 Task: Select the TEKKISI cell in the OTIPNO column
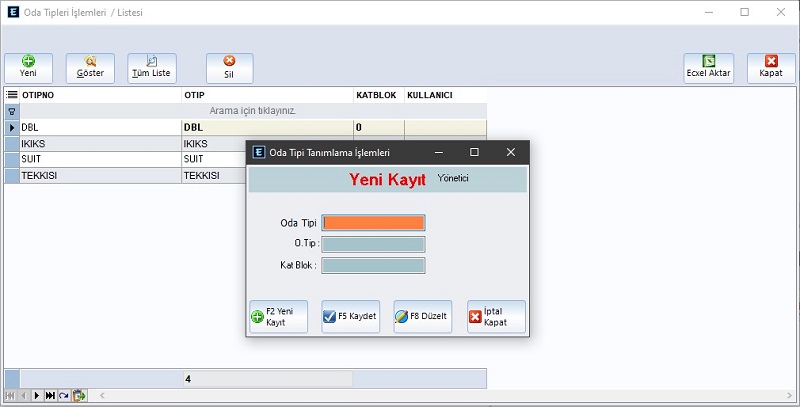[x=101, y=175]
